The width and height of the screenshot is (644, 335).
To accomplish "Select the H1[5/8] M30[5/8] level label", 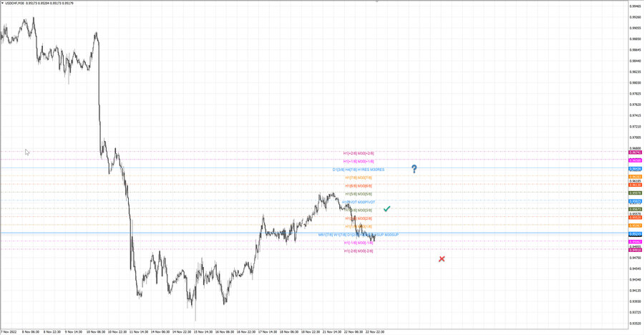I will pyautogui.click(x=358, y=194).
